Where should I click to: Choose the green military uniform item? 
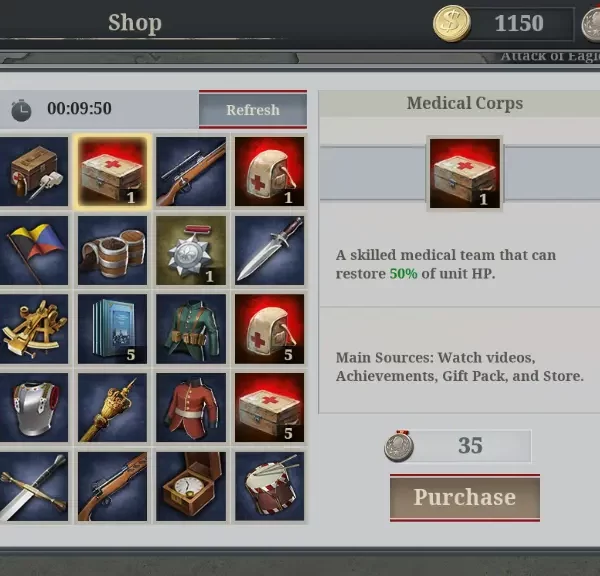[x=191, y=329]
